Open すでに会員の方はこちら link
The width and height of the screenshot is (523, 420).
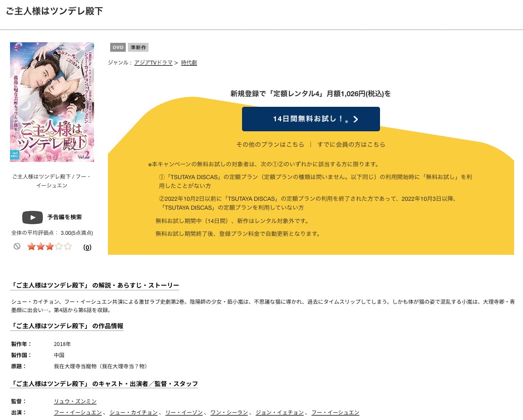[351, 145]
